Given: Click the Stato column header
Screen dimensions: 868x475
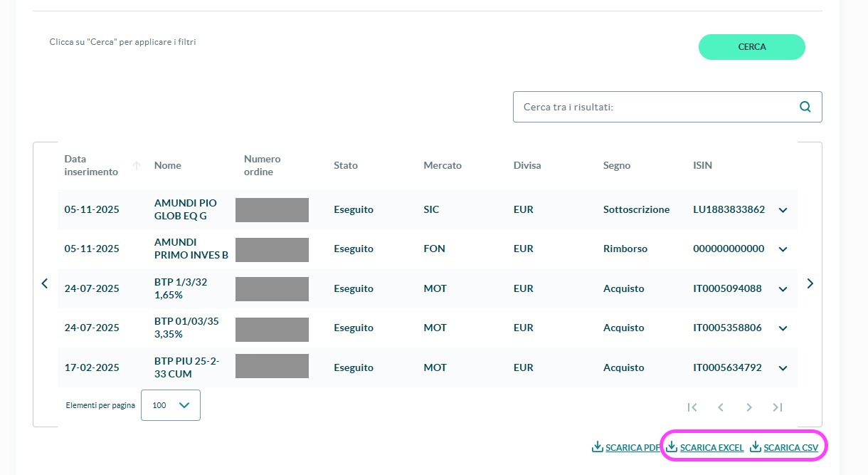Looking at the screenshot, I should (x=346, y=165).
